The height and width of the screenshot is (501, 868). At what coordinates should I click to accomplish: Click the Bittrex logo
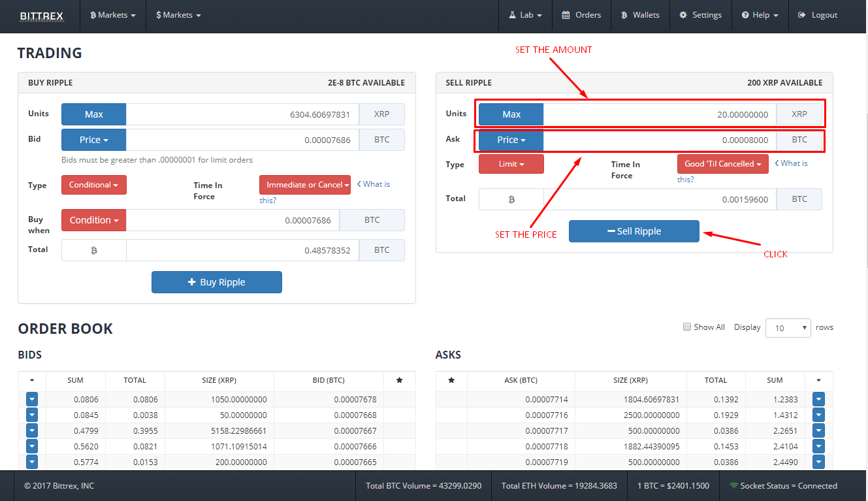[x=42, y=15]
